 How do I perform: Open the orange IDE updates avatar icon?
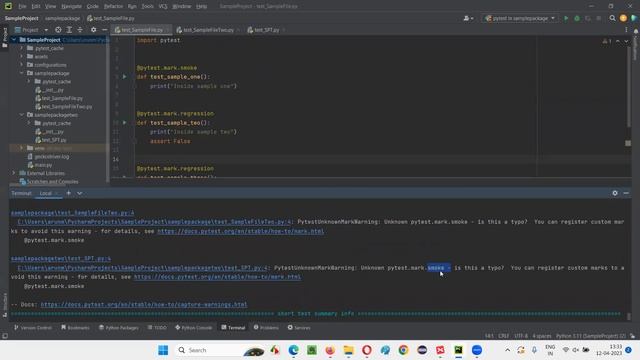coord(623,18)
